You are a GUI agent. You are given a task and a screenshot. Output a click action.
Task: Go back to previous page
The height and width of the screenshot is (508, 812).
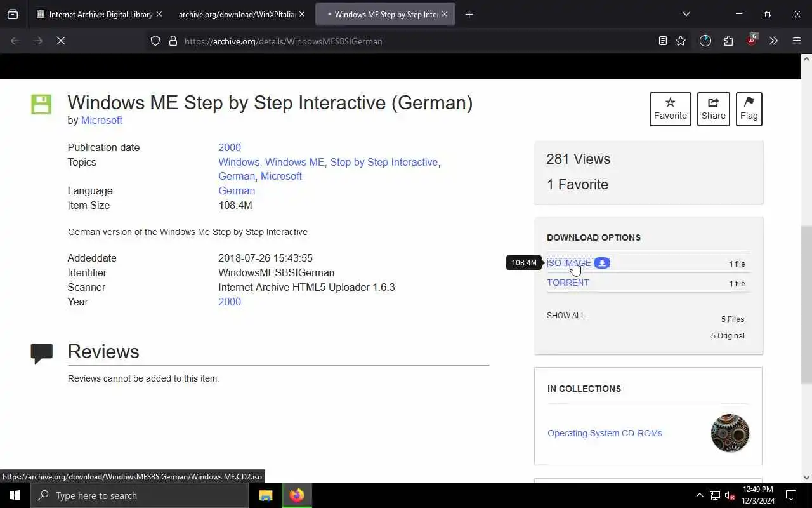(15, 41)
